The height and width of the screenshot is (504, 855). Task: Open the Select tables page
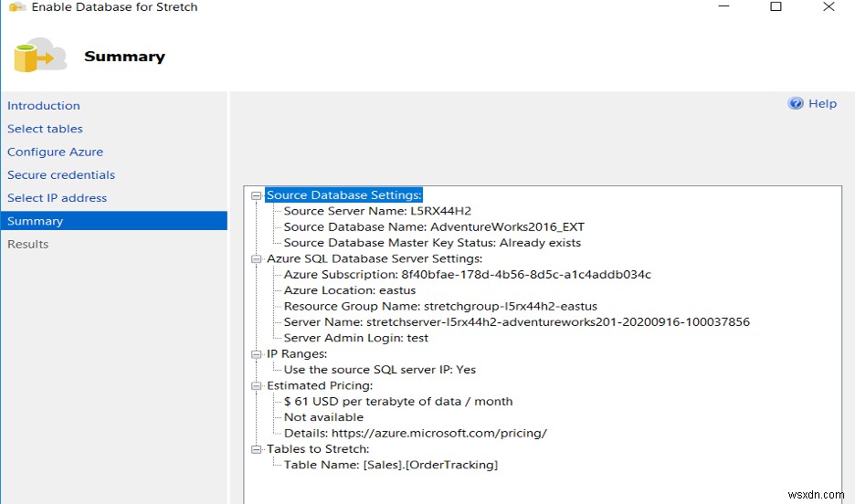[x=45, y=129]
